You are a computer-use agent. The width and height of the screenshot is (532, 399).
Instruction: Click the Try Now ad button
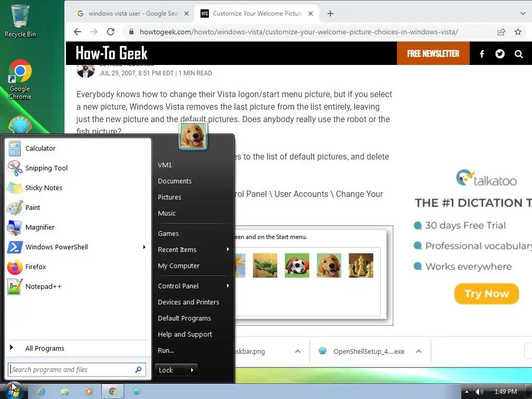click(x=486, y=294)
